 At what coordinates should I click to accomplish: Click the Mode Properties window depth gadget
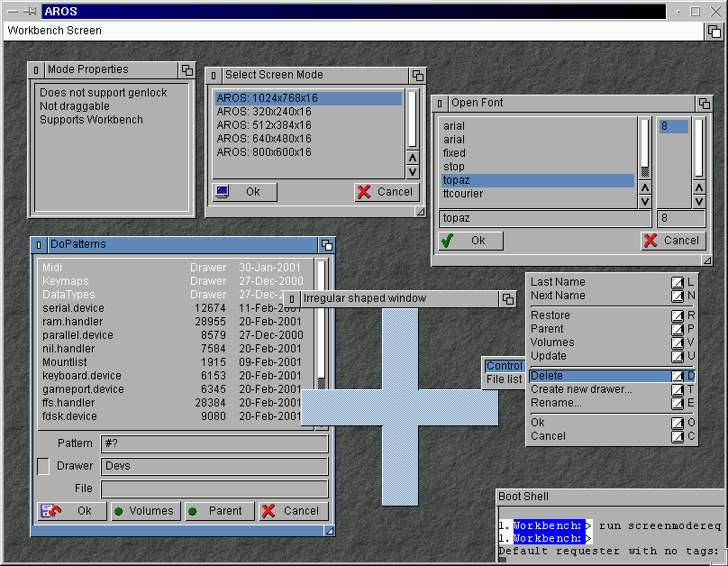pyautogui.click(x=187, y=70)
